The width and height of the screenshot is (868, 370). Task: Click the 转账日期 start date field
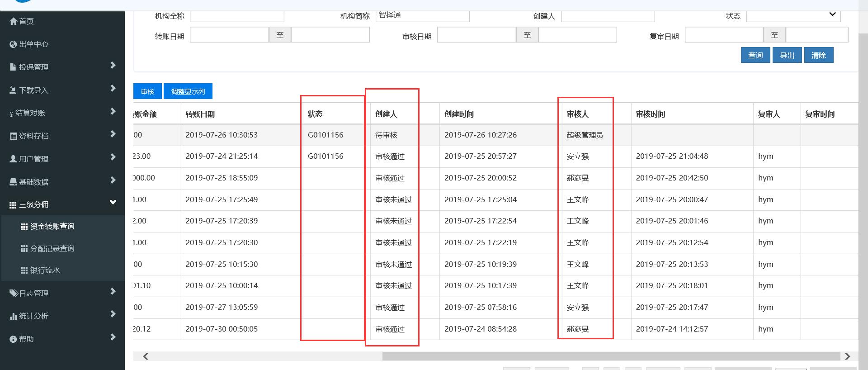[x=229, y=35]
